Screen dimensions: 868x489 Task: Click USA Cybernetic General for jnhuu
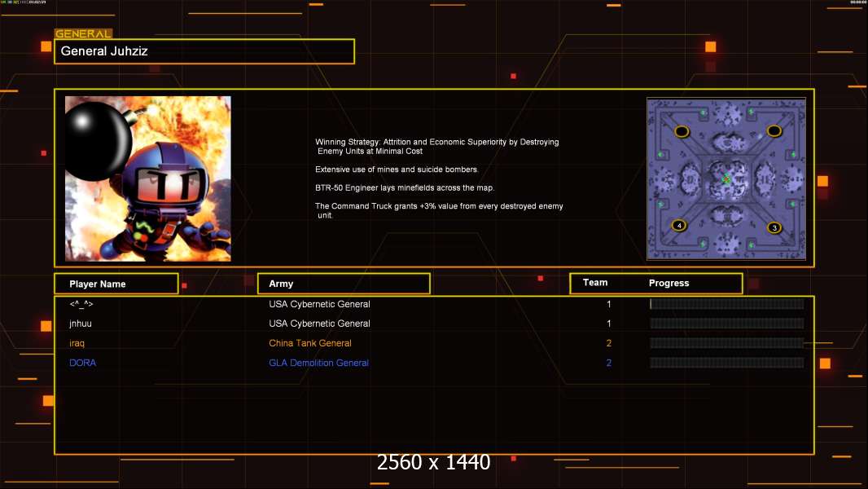pyautogui.click(x=319, y=324)
